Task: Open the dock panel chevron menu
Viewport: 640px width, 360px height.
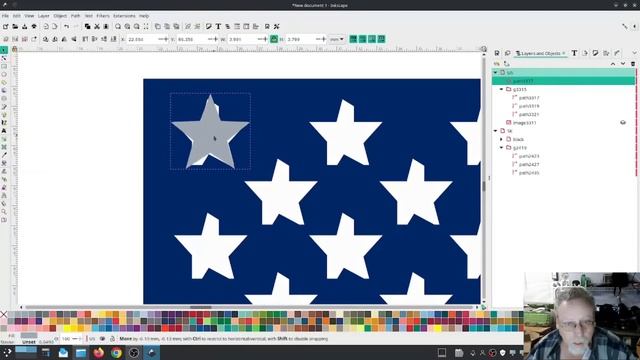Action: (x=634, y=53)
